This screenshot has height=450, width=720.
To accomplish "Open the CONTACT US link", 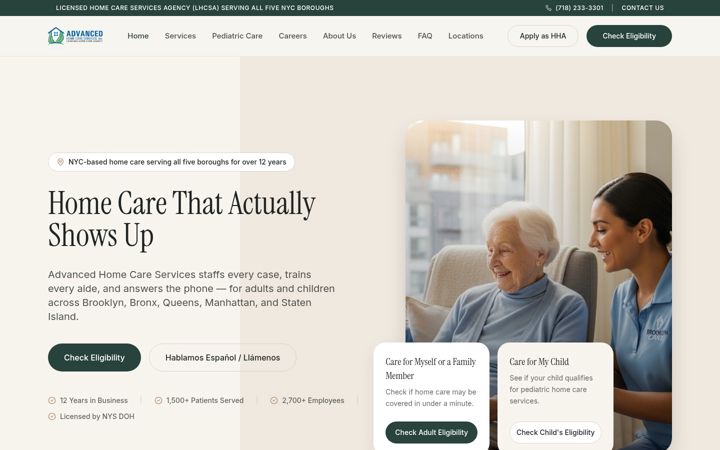I will tap(642, 8).
